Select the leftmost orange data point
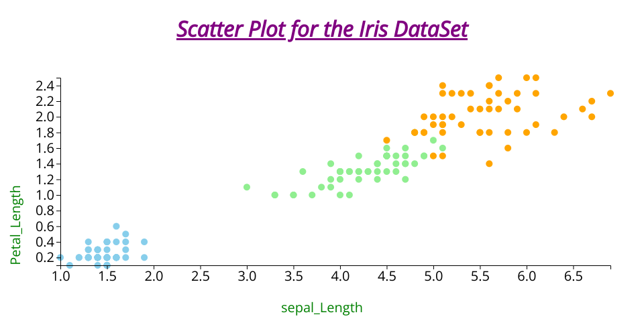The width and height of the screenshot is (644, 335). pyautogui.click(x=386, y=140)
